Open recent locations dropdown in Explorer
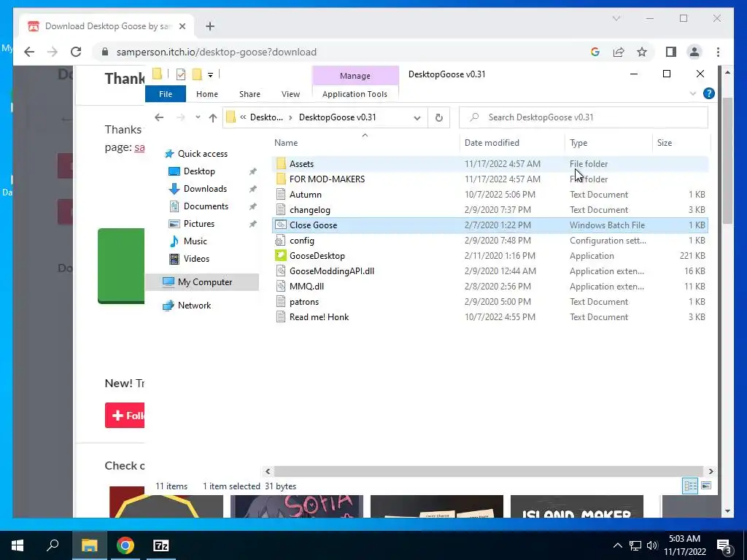 point(198,117)
